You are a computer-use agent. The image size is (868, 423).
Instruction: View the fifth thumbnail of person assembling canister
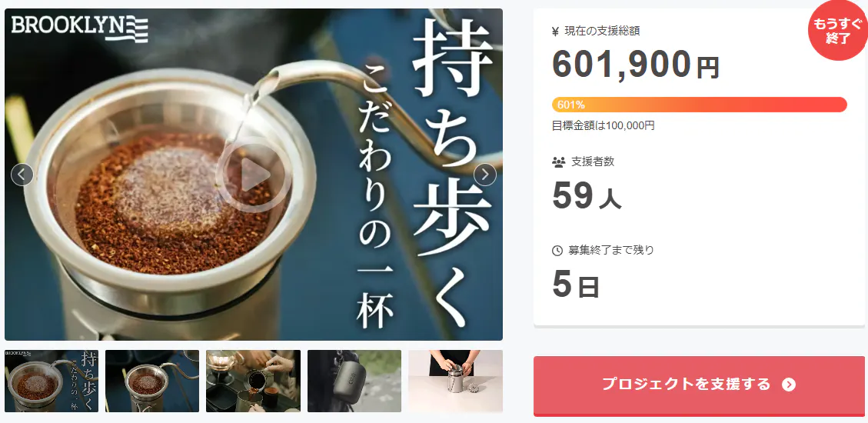(456, 381)
